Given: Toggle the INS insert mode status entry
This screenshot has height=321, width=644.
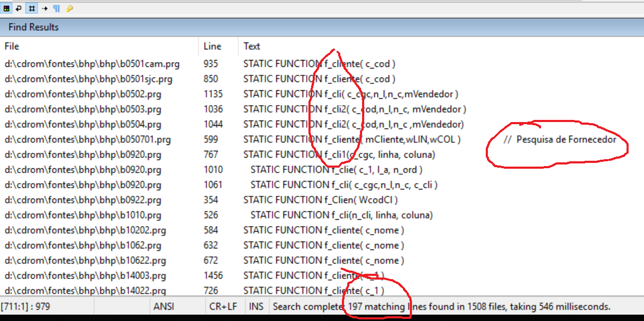Looking at the screenshot, I should 256,307.
